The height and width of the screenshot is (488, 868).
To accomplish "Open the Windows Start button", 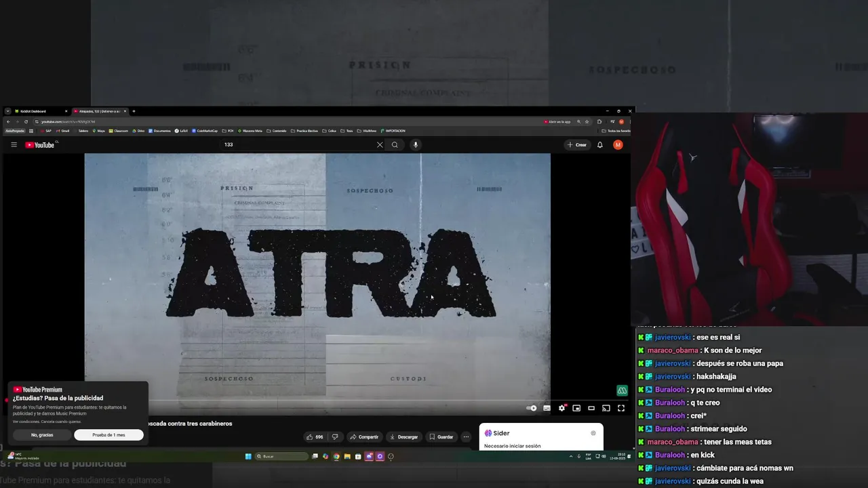I will click(x=248, y=456).
